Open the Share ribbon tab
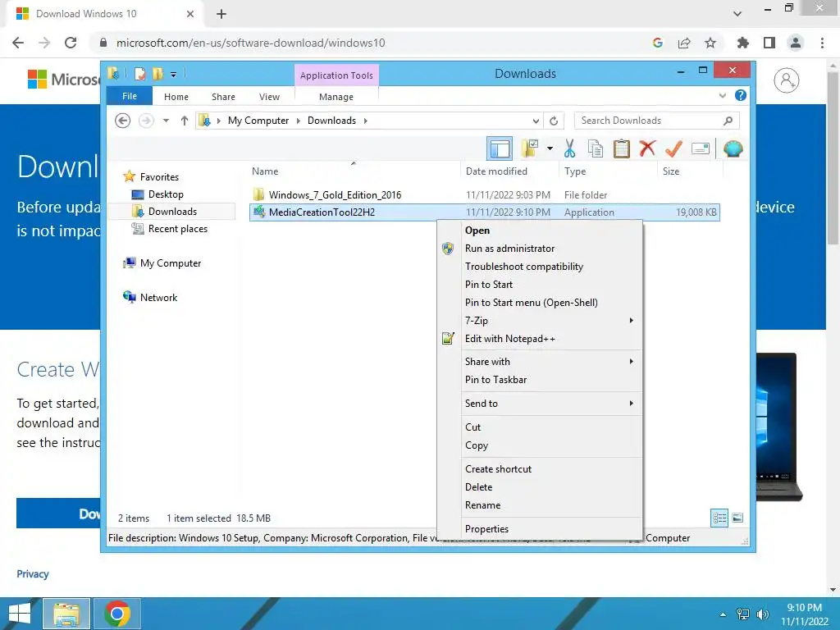This screenshot has height=630, width=840. coord(223,97)
